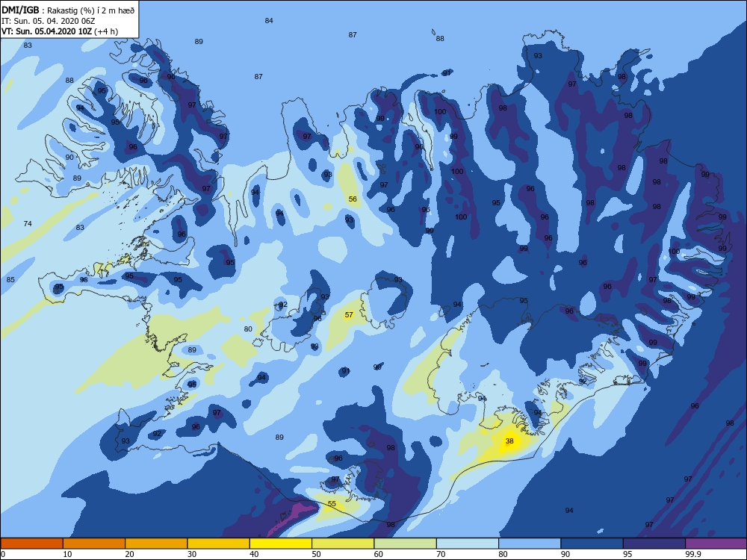This screenshot has height=560, width=747.
Task: Pick the pale blue 70–80 legend swatch
Action: point(468,544)
